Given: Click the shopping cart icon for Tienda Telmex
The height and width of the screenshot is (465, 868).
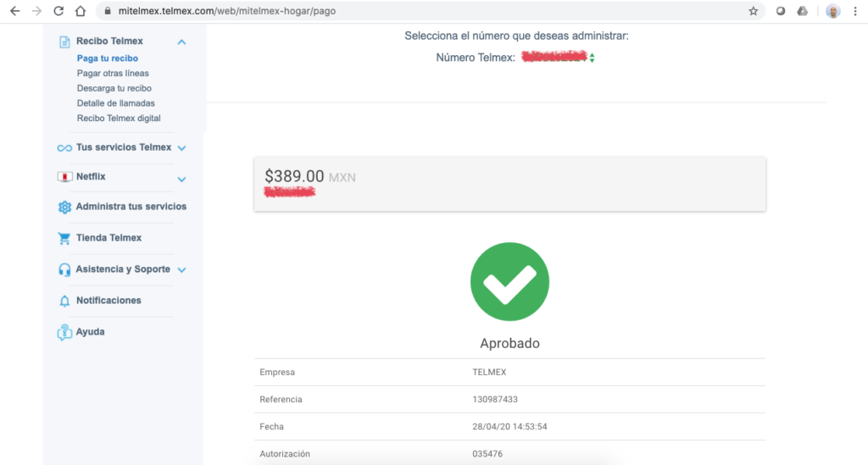Looking at the screenshot, I should coord(64,238).
